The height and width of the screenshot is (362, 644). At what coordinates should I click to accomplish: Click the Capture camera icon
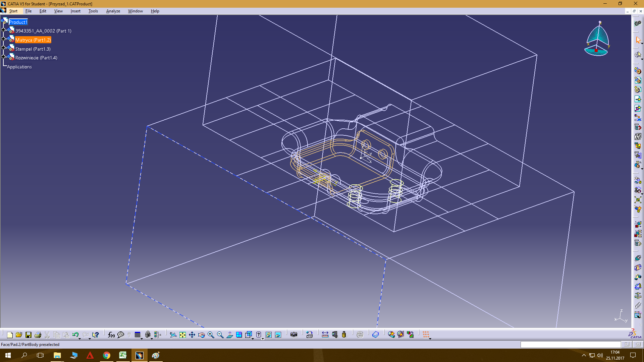pos(294,335)
